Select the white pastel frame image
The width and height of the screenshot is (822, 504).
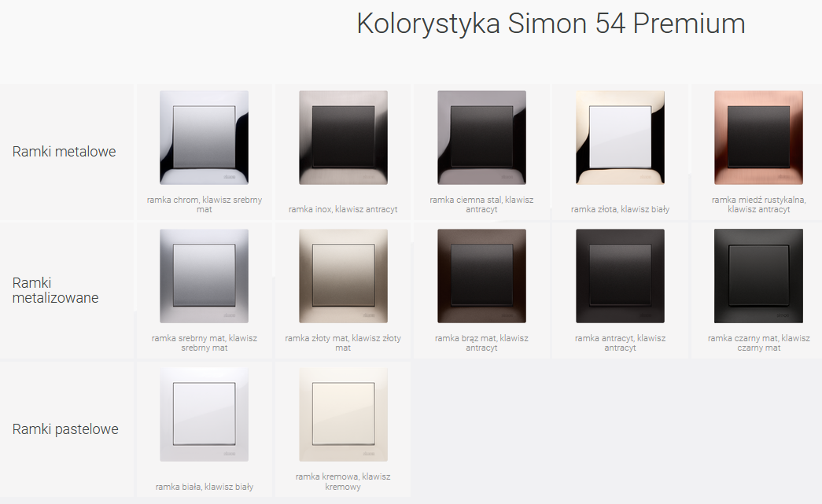pyautogui.click(x=204, y=414)
